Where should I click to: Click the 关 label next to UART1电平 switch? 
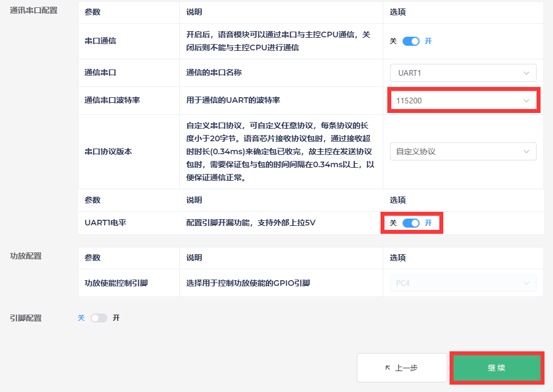click(x=394, y=223)
